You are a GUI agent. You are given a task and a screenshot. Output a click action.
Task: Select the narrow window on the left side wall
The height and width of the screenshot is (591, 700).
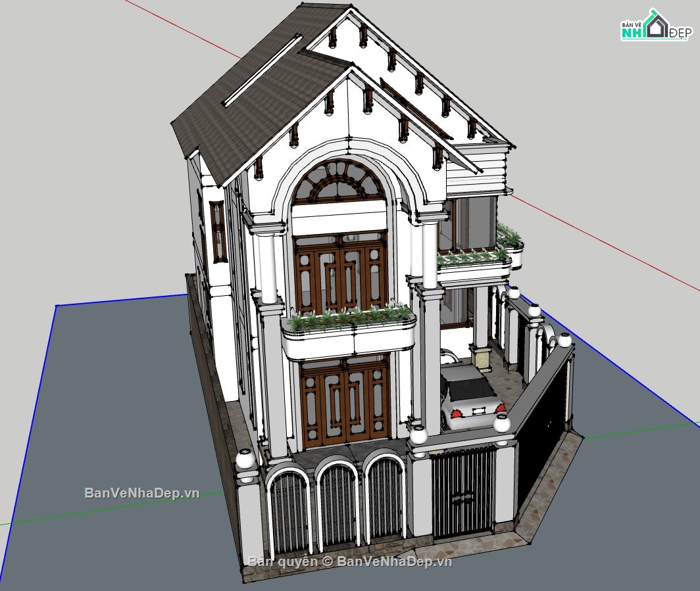coord(217,230)
